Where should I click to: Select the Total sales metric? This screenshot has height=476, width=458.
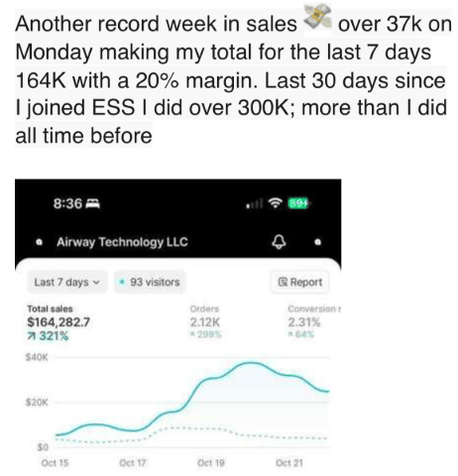pyautogui.click(x=58, y=322)
